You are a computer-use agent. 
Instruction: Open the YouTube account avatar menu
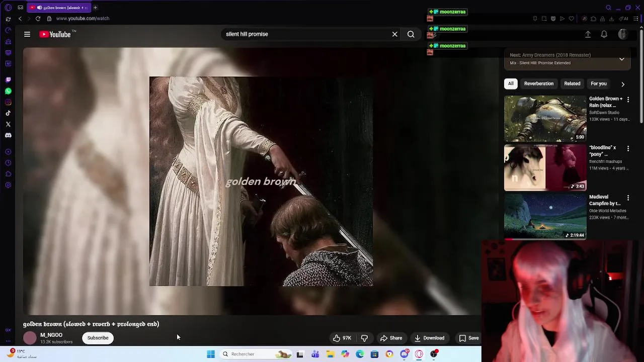(x=622, y=34)
